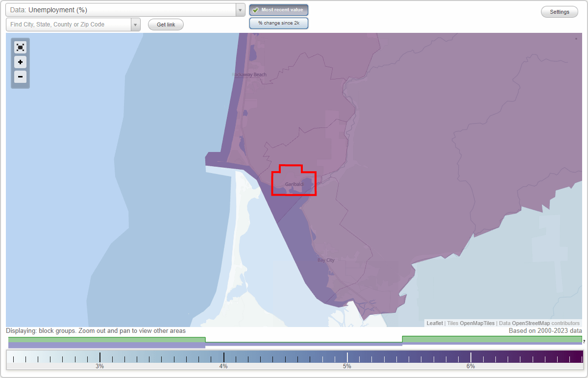Click the 5% mark on the color legend
This screenshot has width=588, height=378.
347,366
